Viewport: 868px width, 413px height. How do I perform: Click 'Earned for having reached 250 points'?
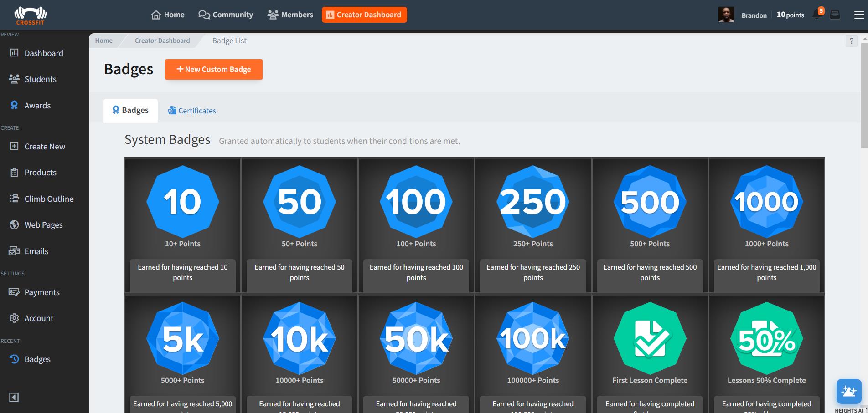(533, 272)
